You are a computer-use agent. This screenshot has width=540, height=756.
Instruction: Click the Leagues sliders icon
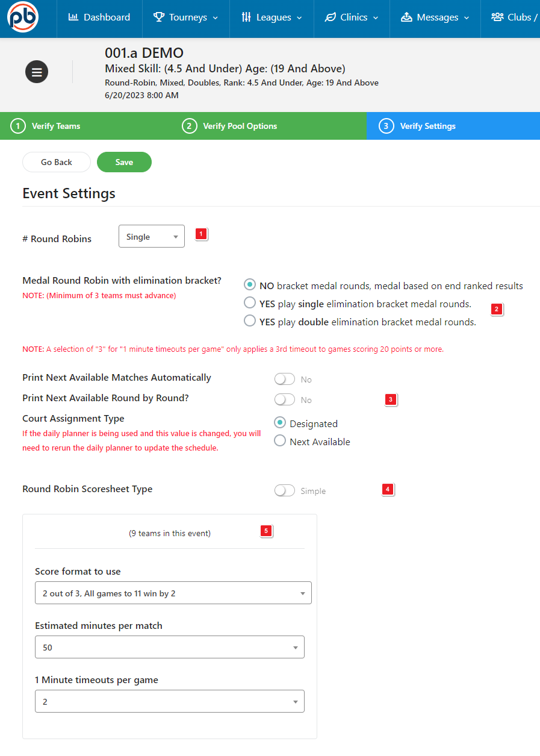coord(246,17)
